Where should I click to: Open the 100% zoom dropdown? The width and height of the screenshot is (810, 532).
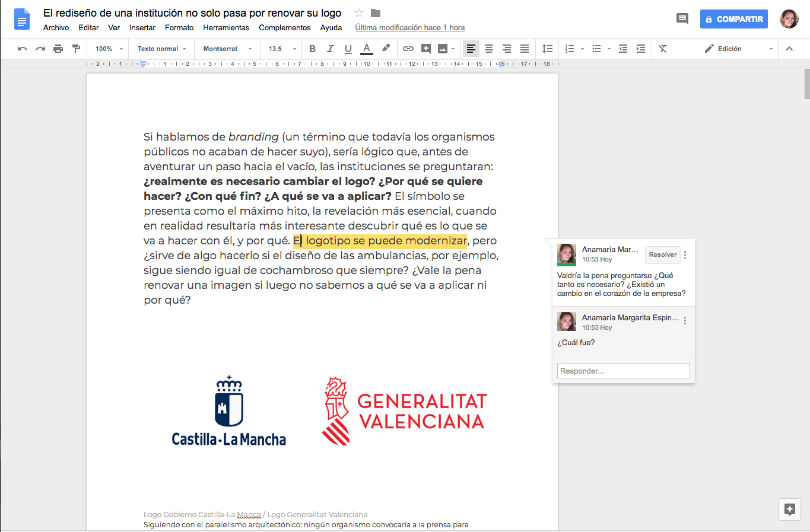point(109,49)
